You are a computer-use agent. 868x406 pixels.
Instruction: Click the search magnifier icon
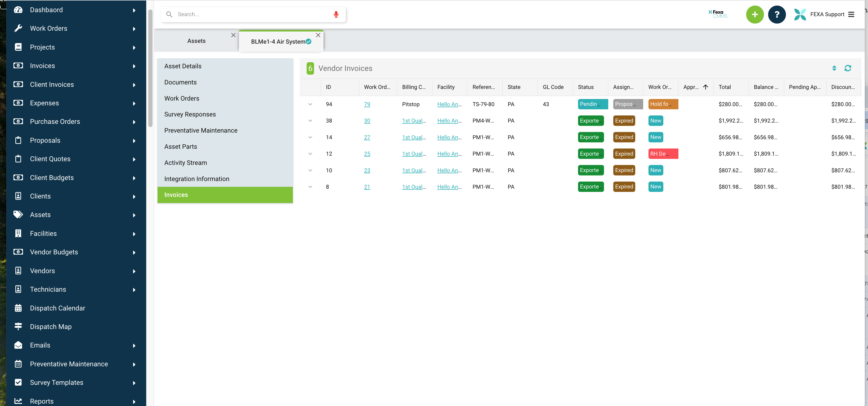point(169,15)
